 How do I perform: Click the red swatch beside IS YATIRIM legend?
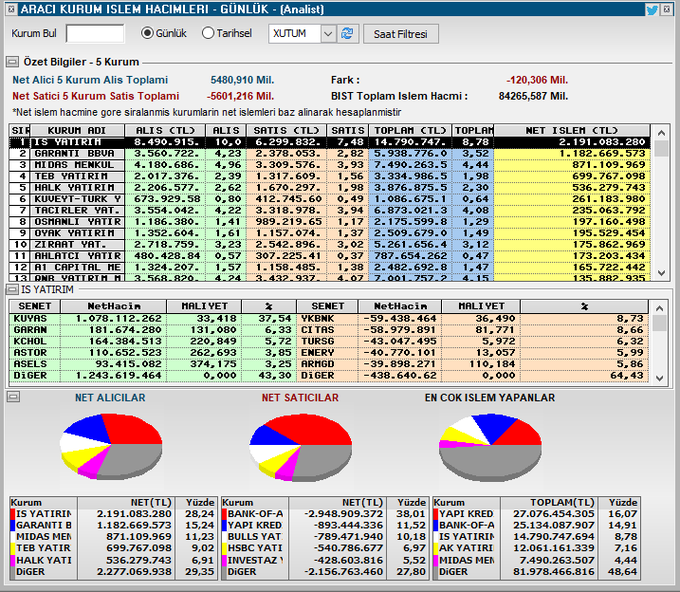[13, 514]
